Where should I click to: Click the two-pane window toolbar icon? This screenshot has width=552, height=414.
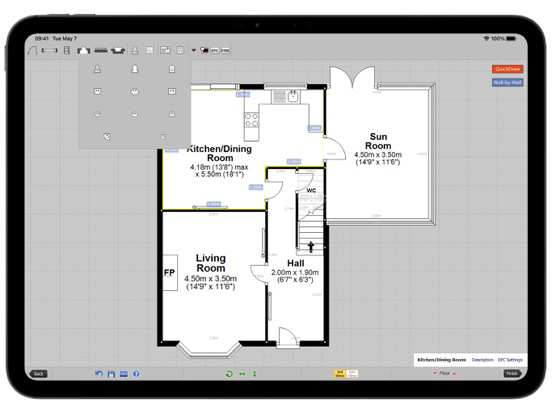(180, 50)
